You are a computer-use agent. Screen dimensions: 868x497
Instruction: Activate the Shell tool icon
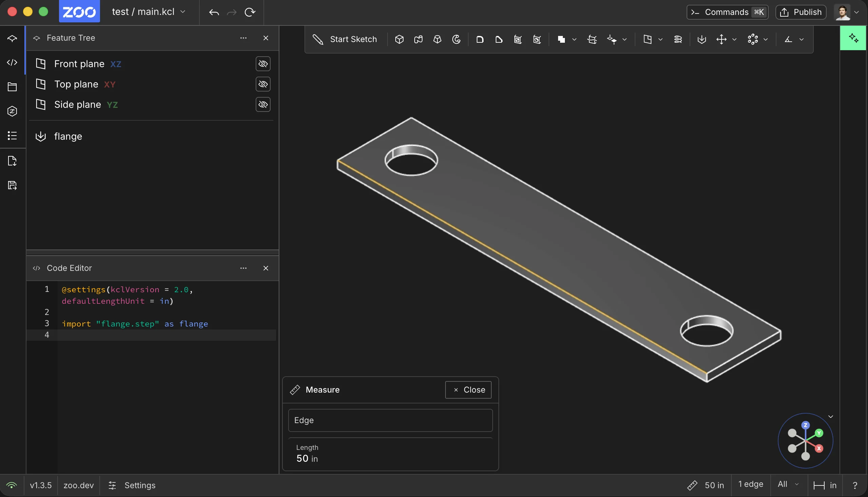pos(518,40)
